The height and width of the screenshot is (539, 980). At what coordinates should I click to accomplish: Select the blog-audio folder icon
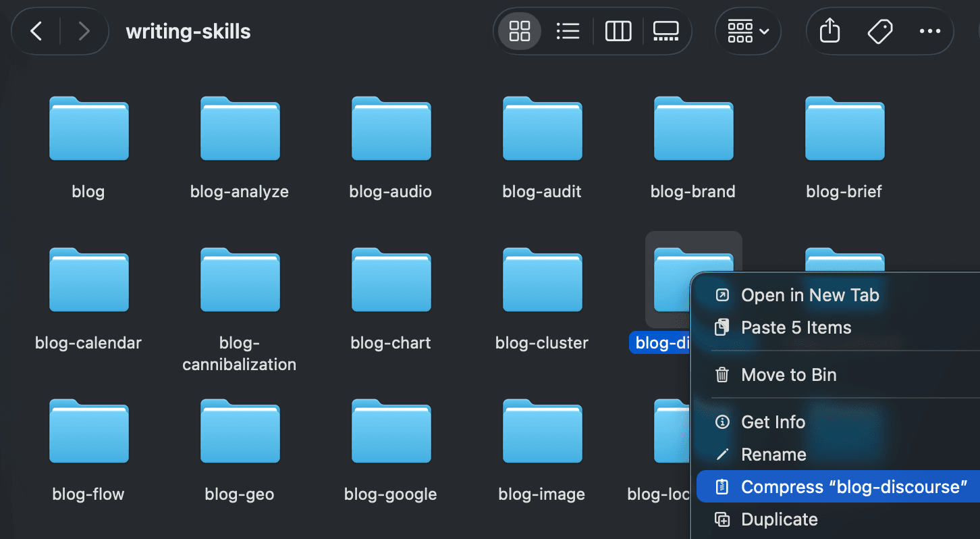[x=391, y=128]
